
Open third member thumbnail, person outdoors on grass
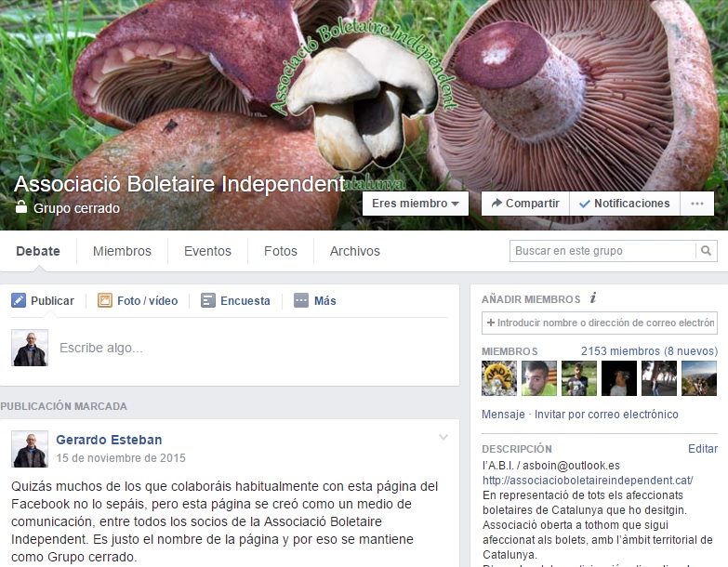coord(579,378)
